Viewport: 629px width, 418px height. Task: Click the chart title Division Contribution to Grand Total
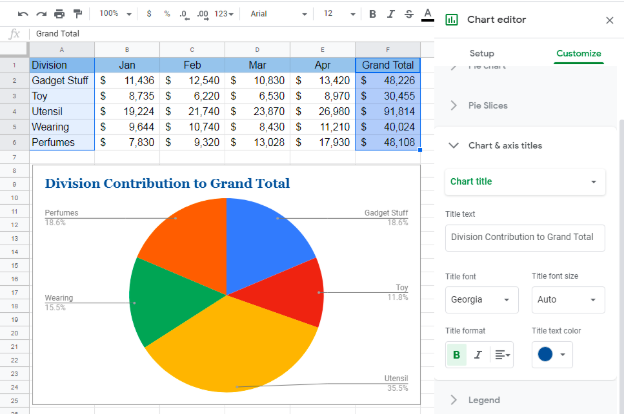167,183
